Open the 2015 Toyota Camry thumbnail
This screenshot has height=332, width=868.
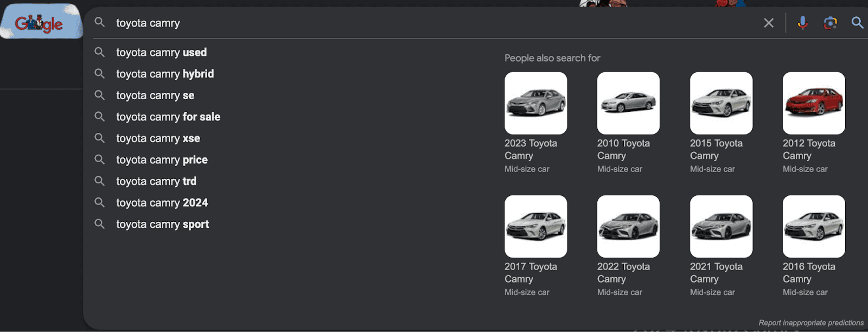coord(721,103)
